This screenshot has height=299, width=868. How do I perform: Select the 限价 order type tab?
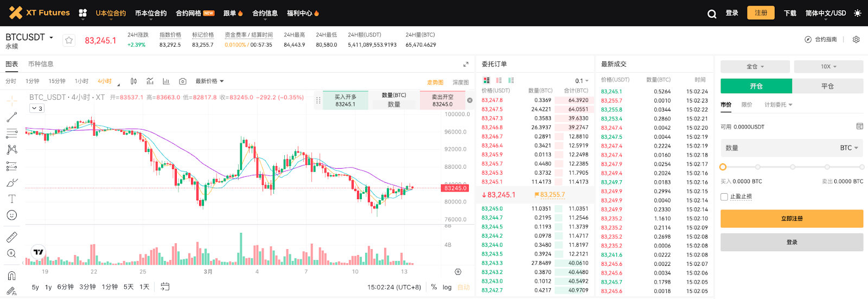[747, 105]
